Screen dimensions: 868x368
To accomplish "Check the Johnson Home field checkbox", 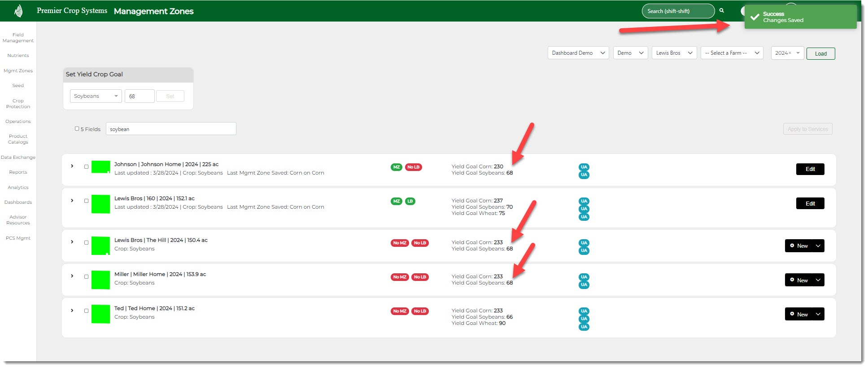I will click(x=86, y=166).
